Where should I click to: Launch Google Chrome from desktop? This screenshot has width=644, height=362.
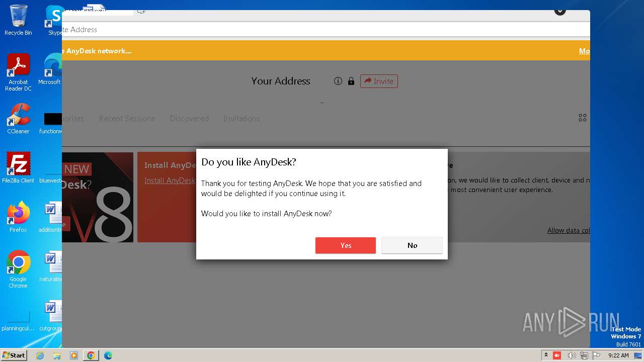point(18,269)
